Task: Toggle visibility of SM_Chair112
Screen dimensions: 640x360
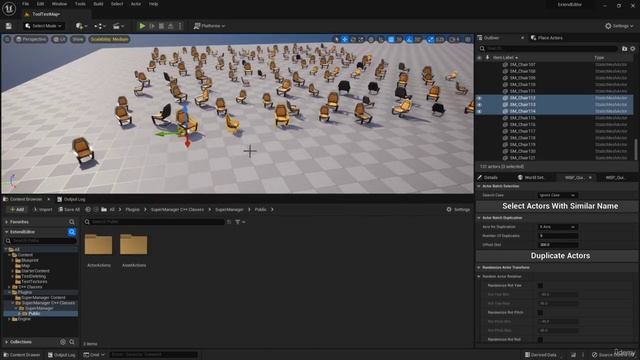Action: (480, 98)
